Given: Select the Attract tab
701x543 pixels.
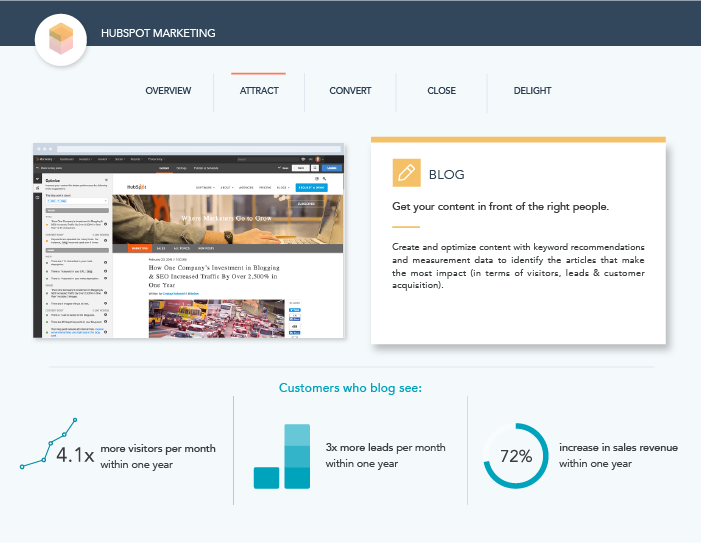Looking at the screenshot, I should tap(259, 91).
